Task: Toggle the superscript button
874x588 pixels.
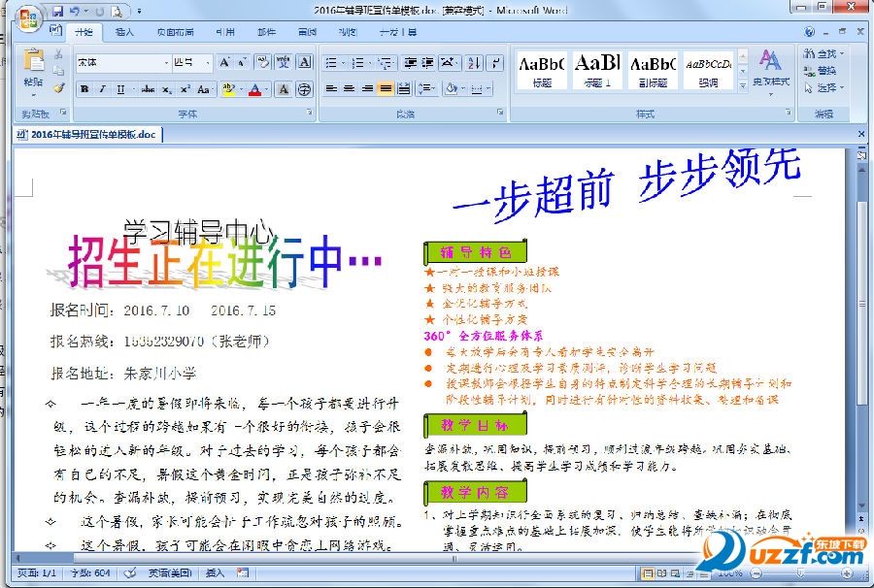Action: (x=186, y=89)
